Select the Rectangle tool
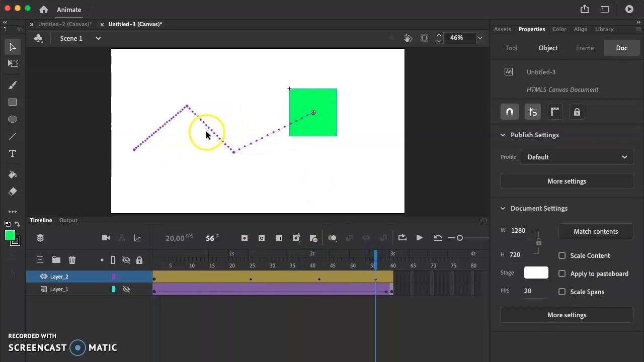This screenshot has width=644, height=362. (x=13, y=103)
